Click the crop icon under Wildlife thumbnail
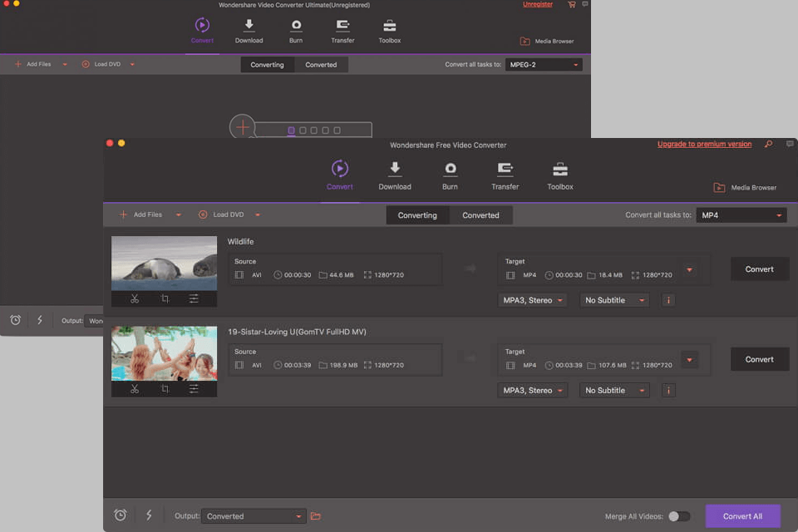The height and width of the screenshot is (532, 798). click(x=165, y=299)
